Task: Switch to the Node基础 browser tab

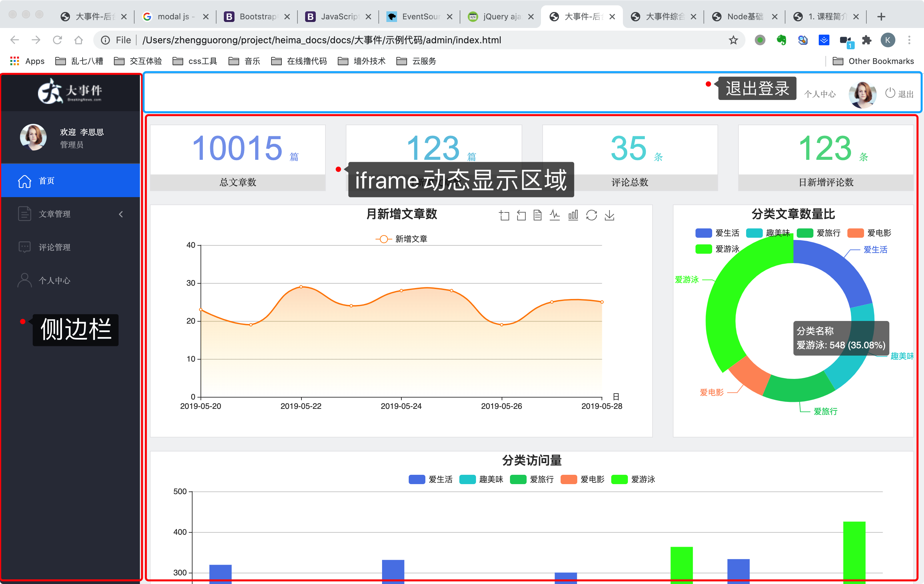Action: point(744,17)
